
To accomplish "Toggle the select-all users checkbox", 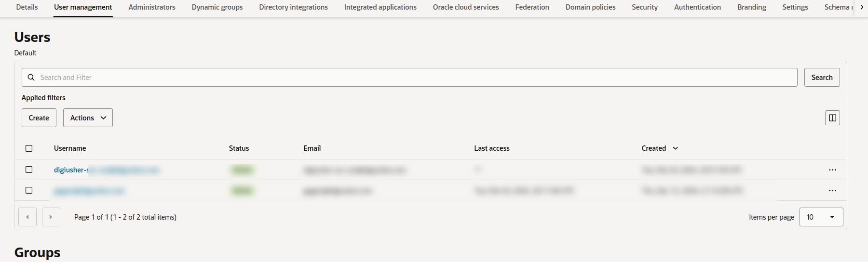I will [29, 148].
